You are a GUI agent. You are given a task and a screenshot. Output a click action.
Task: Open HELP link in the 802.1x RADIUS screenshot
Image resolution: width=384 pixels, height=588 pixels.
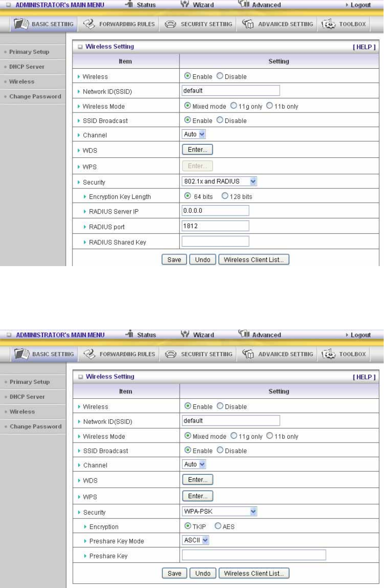click(364, 47)
